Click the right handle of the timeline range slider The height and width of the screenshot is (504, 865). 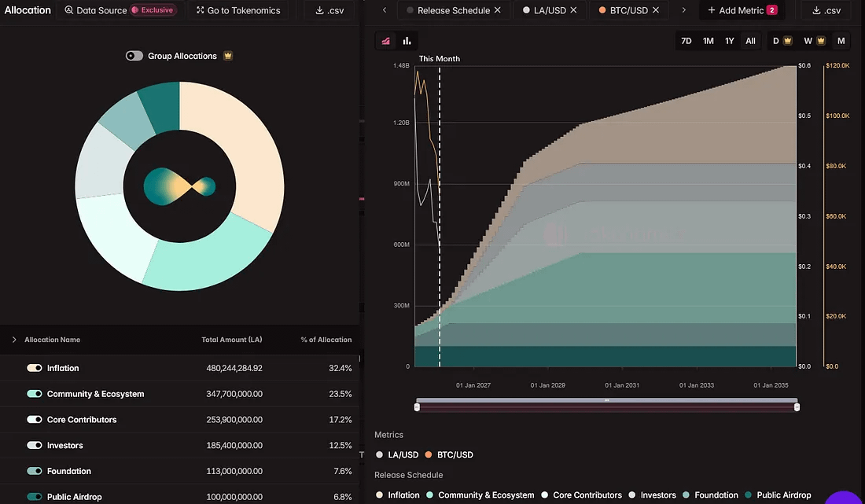[x=797, y=407]
